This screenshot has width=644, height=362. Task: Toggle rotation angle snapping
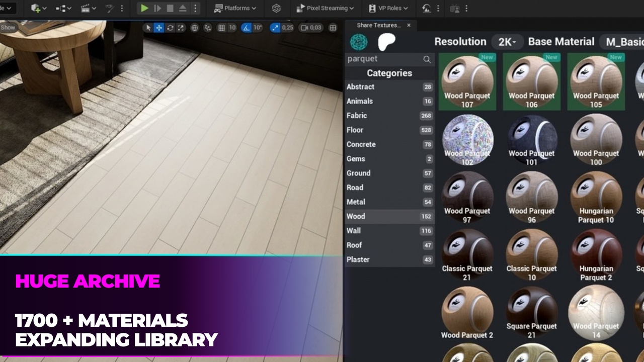[246, 28]
